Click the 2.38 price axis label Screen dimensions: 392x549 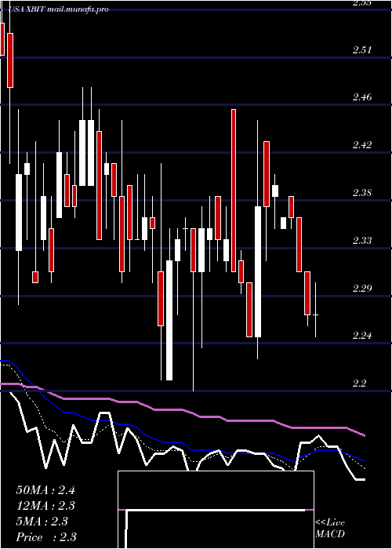[362, 193]
